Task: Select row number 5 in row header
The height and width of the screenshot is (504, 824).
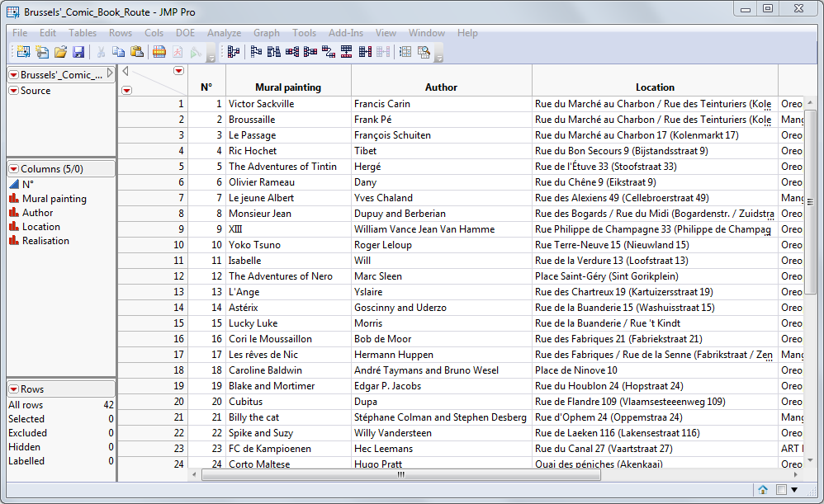Action: click(153, 167)
